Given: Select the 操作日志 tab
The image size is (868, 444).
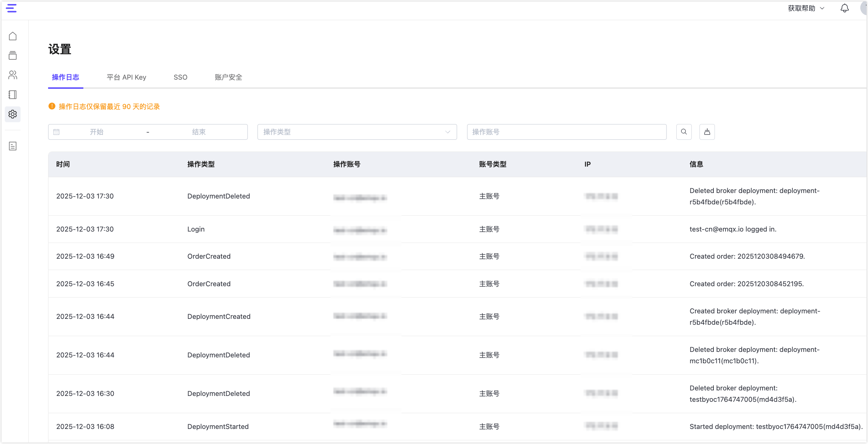Looking at the screenshot, I should point(65,77).
